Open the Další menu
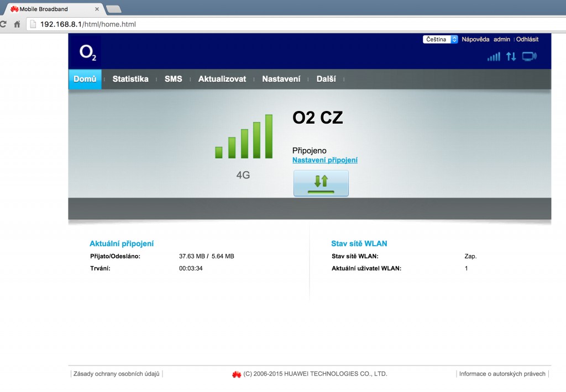 click(x=327, y=79)
